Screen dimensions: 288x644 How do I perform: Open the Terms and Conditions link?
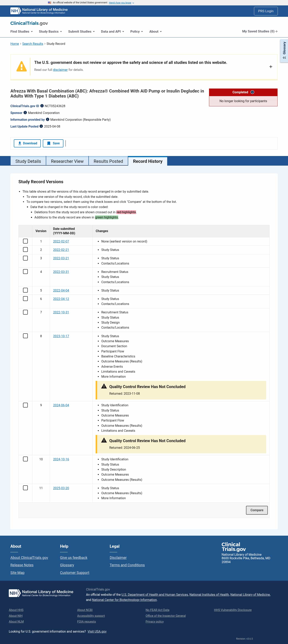click(x=127, y=565)
